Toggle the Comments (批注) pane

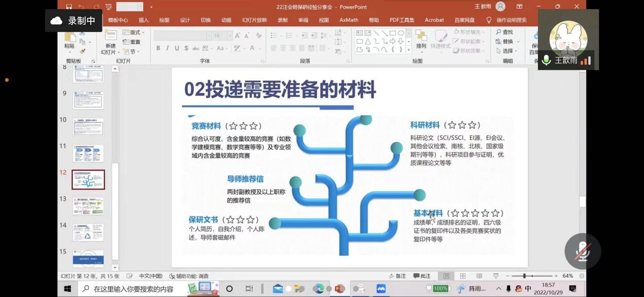(x=422, y=276)
